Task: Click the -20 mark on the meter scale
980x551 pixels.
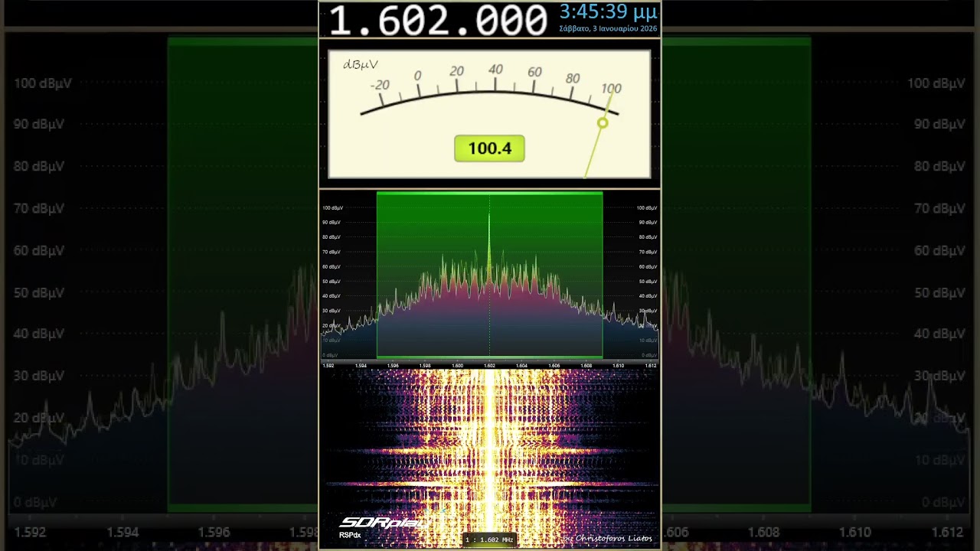Action: pos(380,86)
